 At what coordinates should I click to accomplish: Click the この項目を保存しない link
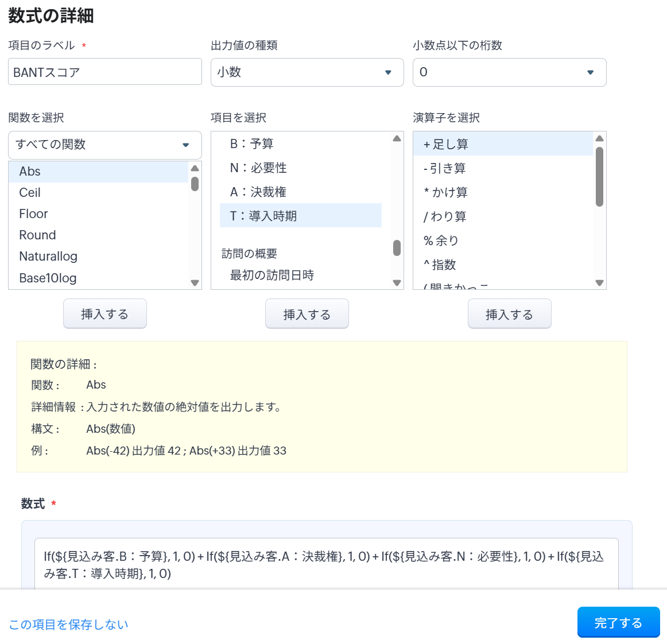click(x=68, y=624)
